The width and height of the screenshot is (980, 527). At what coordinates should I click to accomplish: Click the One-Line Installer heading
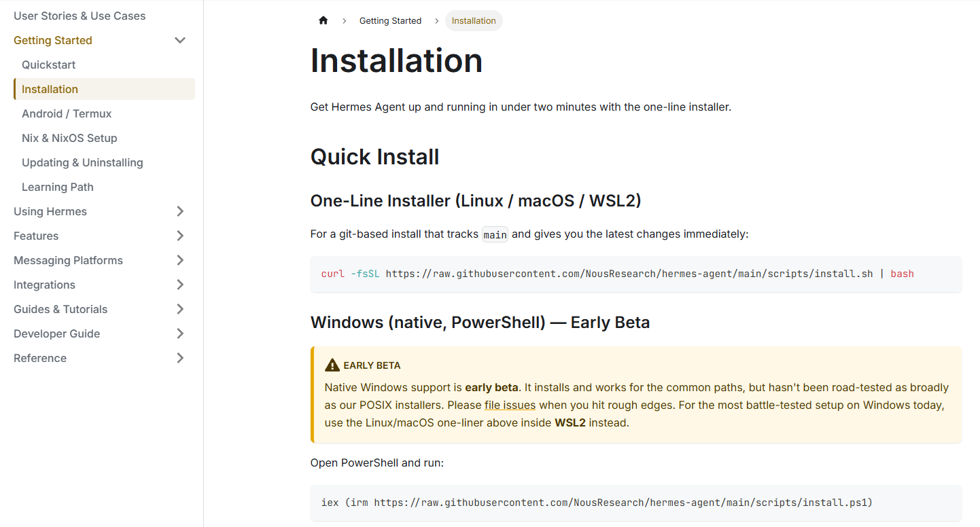pyautogui.click(x=476, y=201)
